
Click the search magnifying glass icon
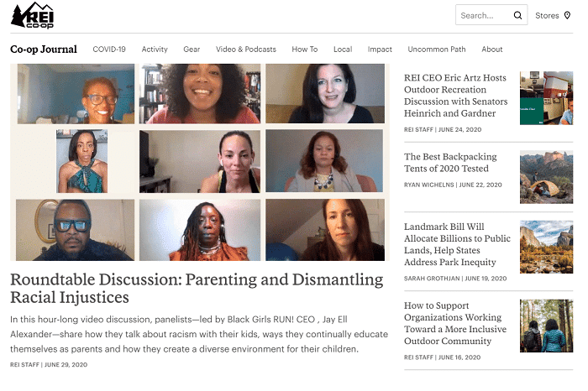[x=518, y=15]
